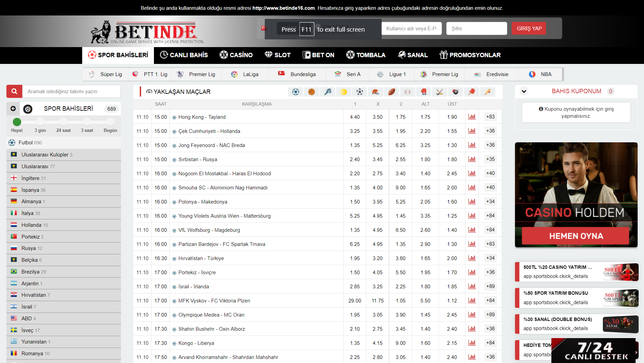The width and height of the screenshot is (644, 363).
Task: Open statistics chart for Kongo - Liberya
Action: [x=472, y=343]
